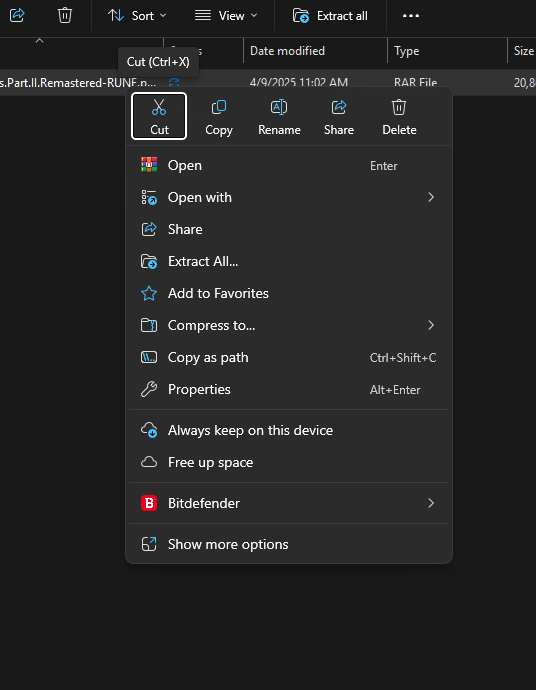
Task: Click Extract all button in toolbar
Action: coord(330,16)
